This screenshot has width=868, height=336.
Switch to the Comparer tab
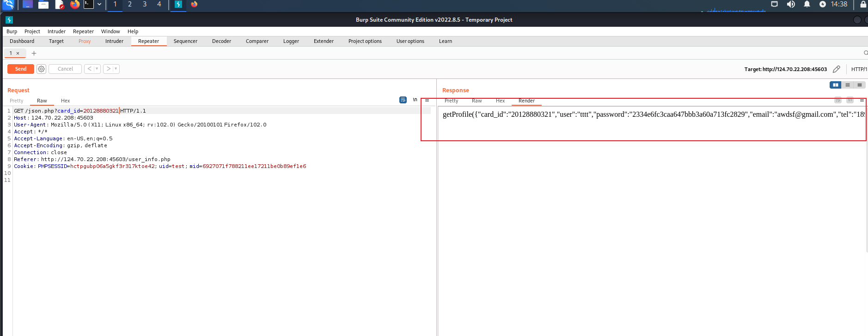(257, 41)
